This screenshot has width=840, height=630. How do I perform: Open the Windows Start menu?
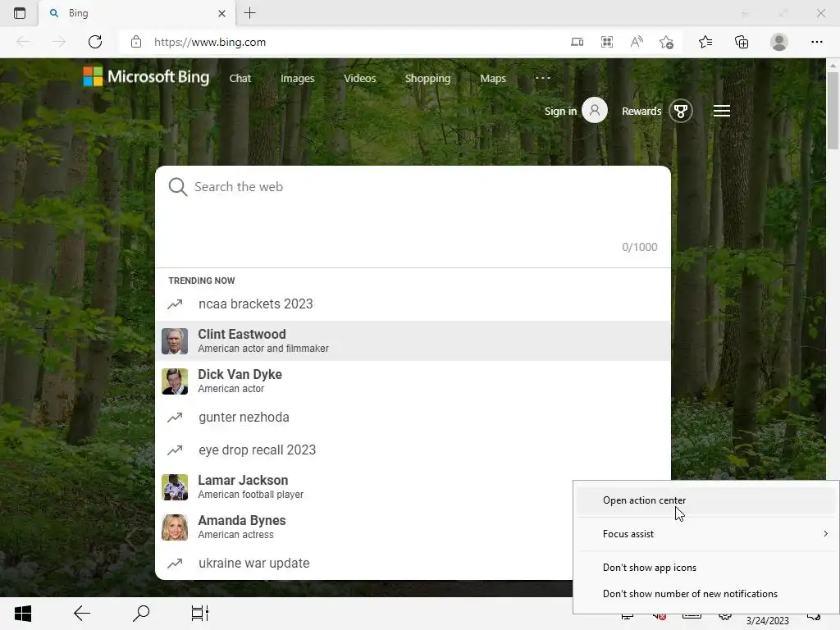point(22,614)
